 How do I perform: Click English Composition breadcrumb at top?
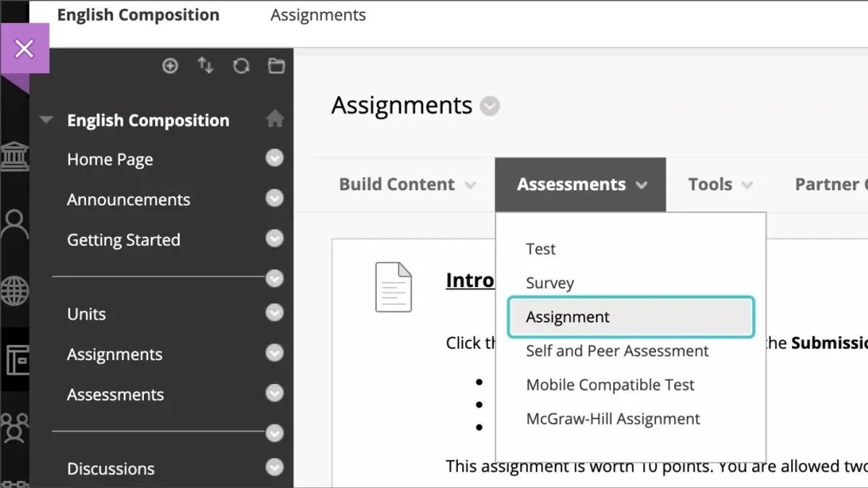[138, 15]
